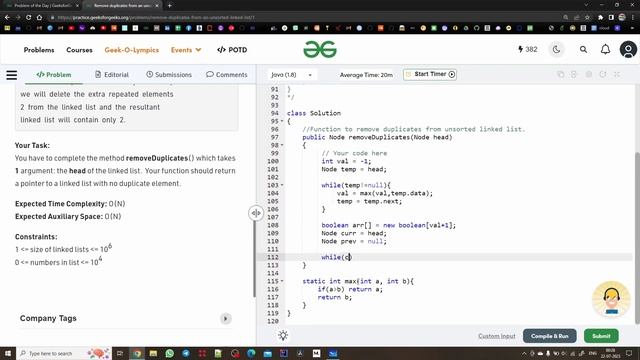Switch to the Comments tab

(x=227, y=75)
